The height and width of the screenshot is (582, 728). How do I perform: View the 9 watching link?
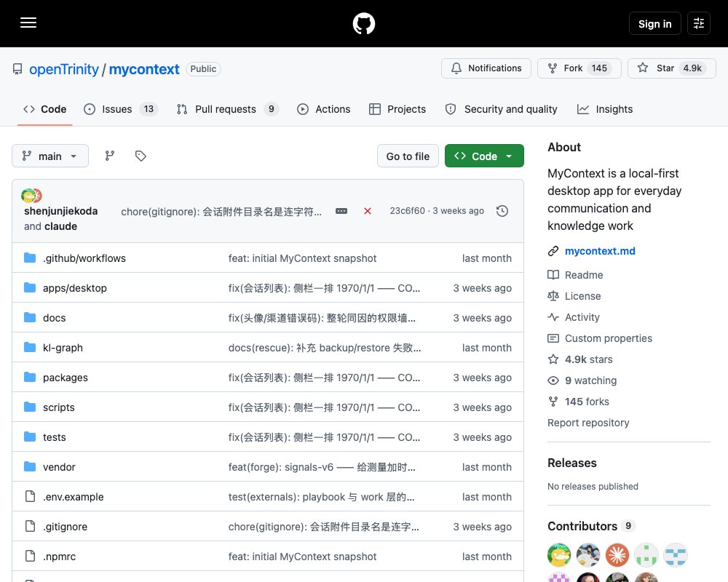pyautogui.click(x=590, y=380)
